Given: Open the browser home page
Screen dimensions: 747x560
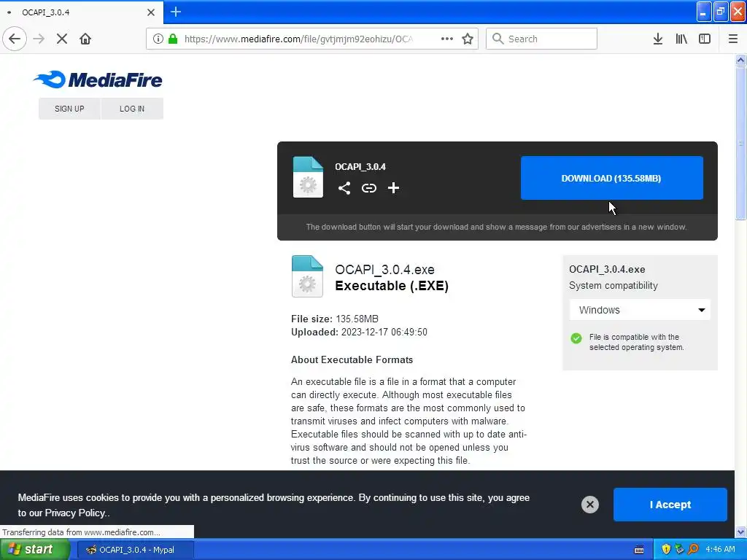Looking at the screenshot, I should point(85,39).
